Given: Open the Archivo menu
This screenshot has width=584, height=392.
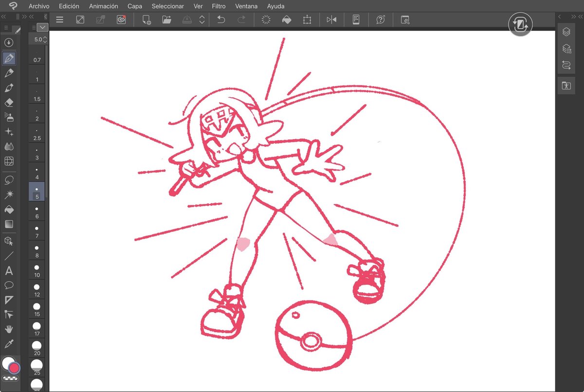Looking at the screenshot, I should tap(39, 6).
